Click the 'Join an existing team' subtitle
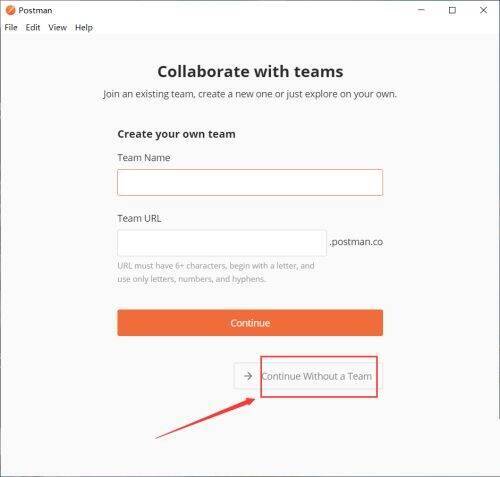 tap(250, 94)
